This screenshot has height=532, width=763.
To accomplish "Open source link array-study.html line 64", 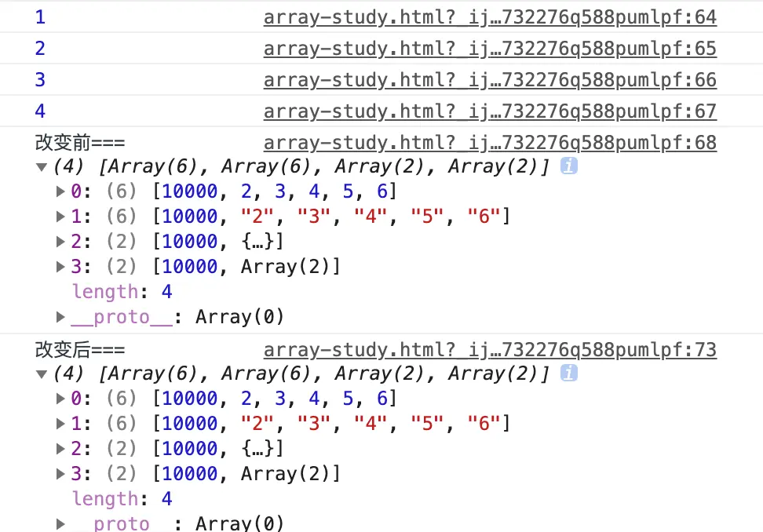I will coord(490,16).
